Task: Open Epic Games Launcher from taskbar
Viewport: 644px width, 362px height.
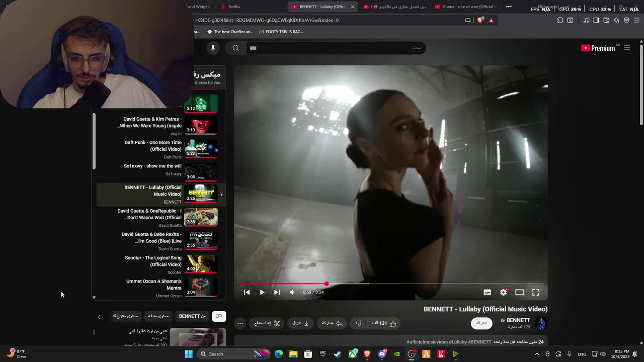Action: (323, 354)
